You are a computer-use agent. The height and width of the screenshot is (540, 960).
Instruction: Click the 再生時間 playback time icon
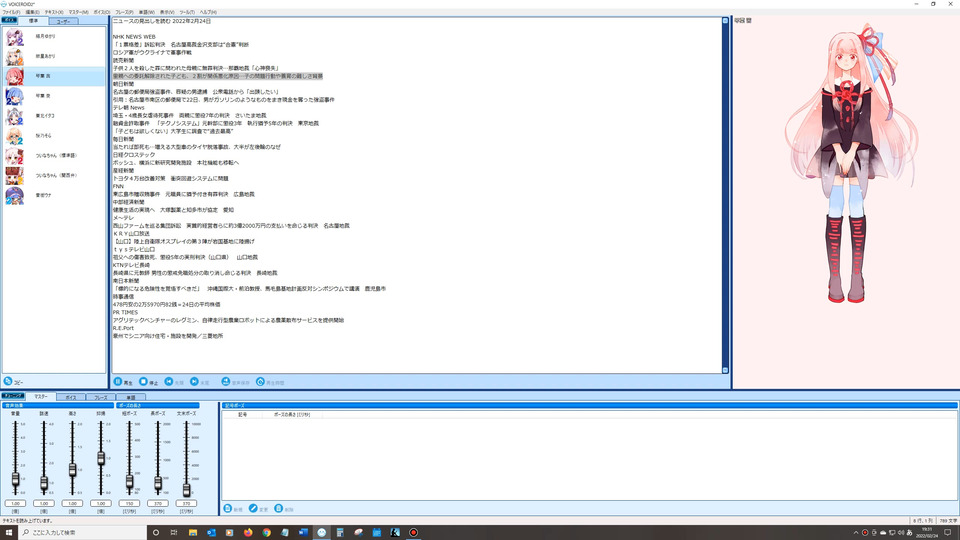(x=260, y=382)
